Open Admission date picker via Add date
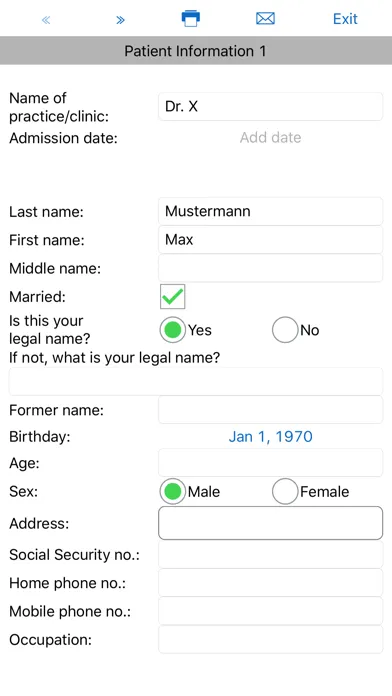 [270, 138]
